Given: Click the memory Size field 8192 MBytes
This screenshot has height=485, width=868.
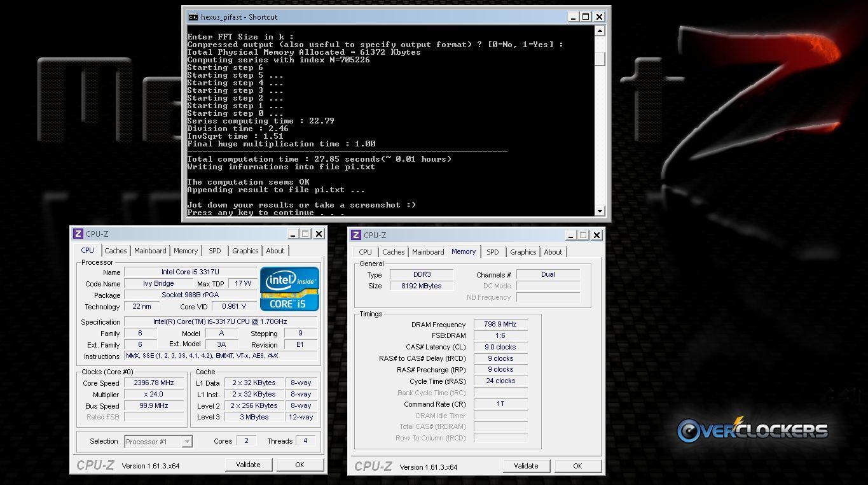Looking at the screenshot, I should click(x=422, y=286).
